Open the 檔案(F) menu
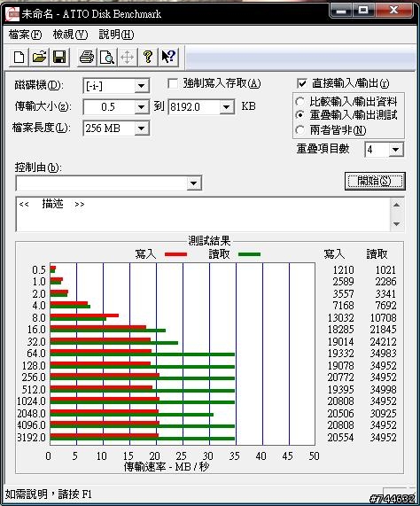The image size is (420, 506). pos(25,35)
